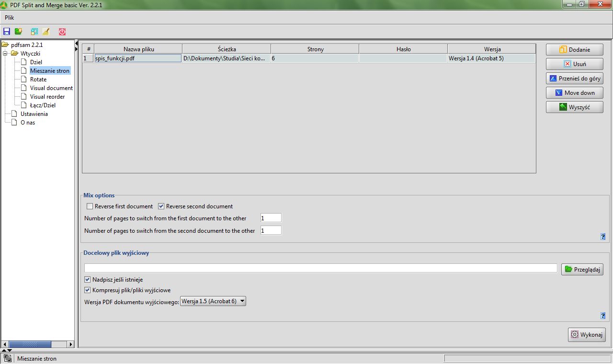
Task: Click the Move down button
Action: pyautogui.click(x=574, y=92)
